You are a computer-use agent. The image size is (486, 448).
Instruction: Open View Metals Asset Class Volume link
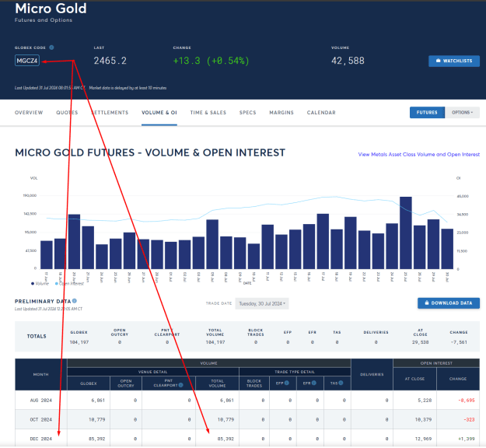pos(419,155)
